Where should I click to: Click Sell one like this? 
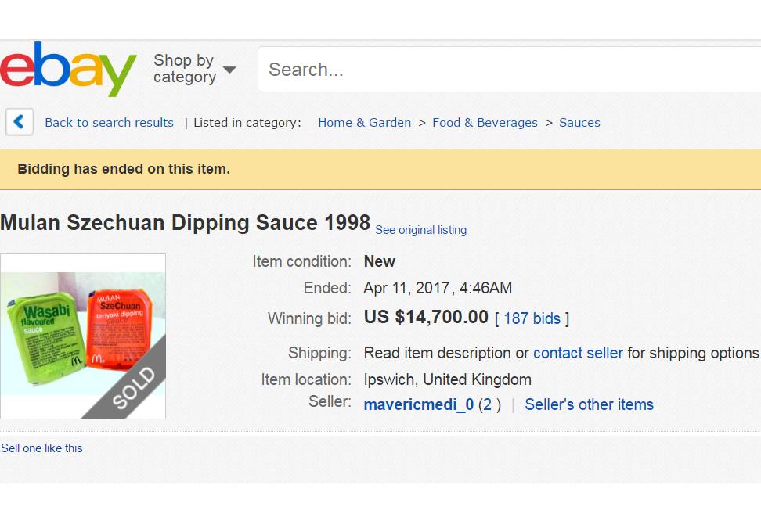click(x=41, y=448)
